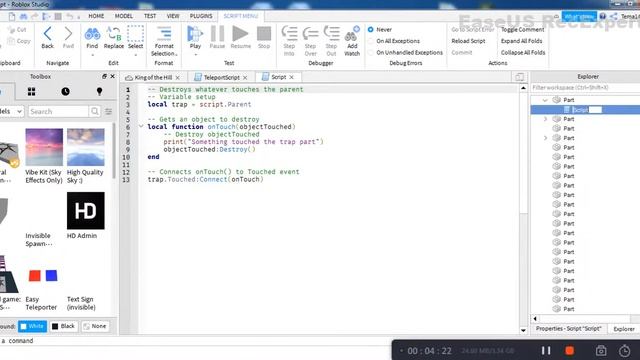Collapse the first Part in Explorer
Viewport: 640px width, 360px height.
tap(545, 100)
